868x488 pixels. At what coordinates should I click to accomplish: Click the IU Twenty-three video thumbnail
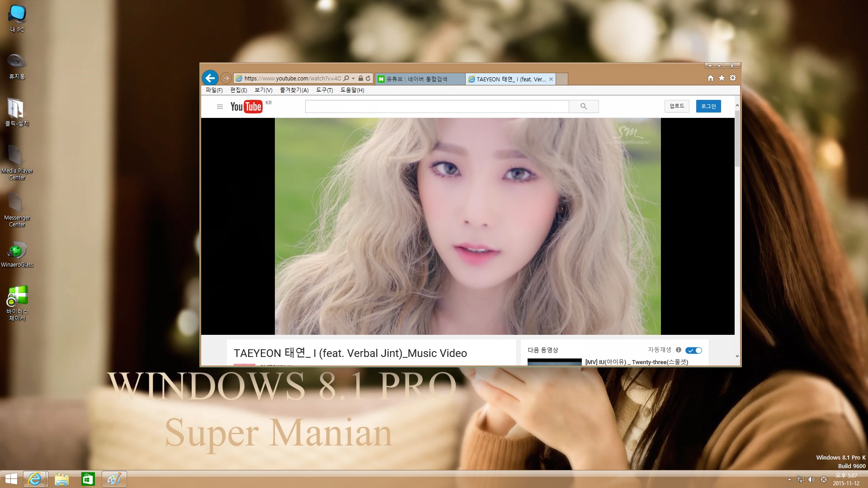point(555,362)
